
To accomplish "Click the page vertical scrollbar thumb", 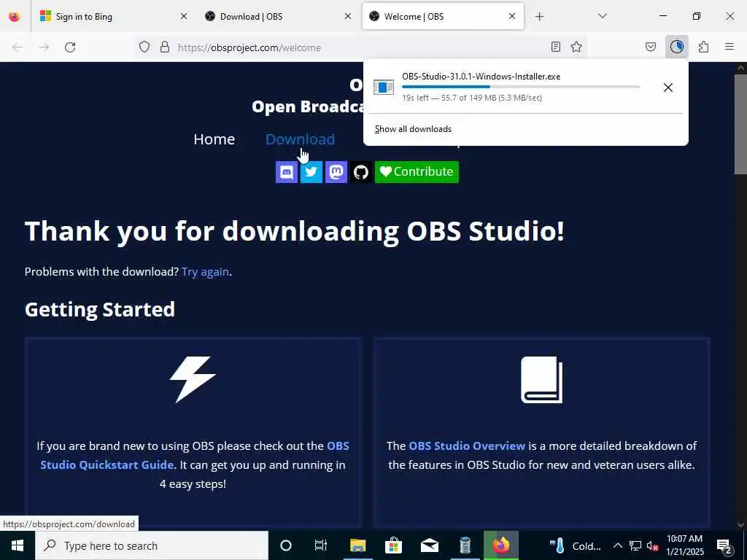I will point(740,124).
